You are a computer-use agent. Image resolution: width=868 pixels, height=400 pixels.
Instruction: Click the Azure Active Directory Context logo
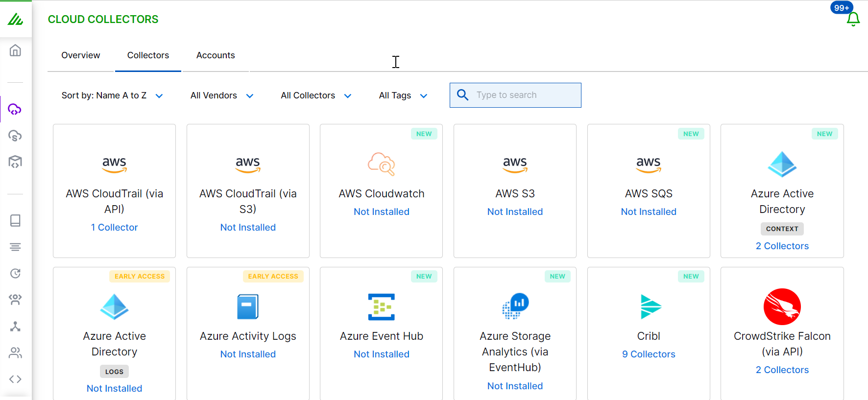[782, 164]
